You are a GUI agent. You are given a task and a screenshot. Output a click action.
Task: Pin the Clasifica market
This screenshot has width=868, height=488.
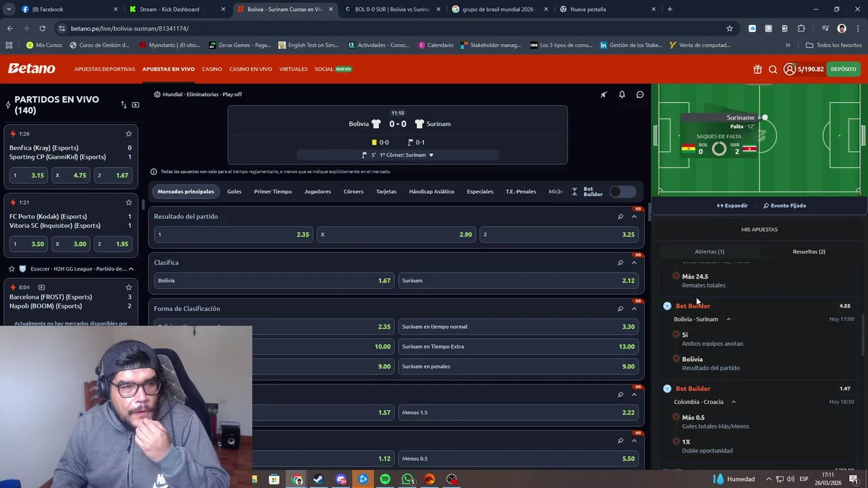click(x=620, y=262)
